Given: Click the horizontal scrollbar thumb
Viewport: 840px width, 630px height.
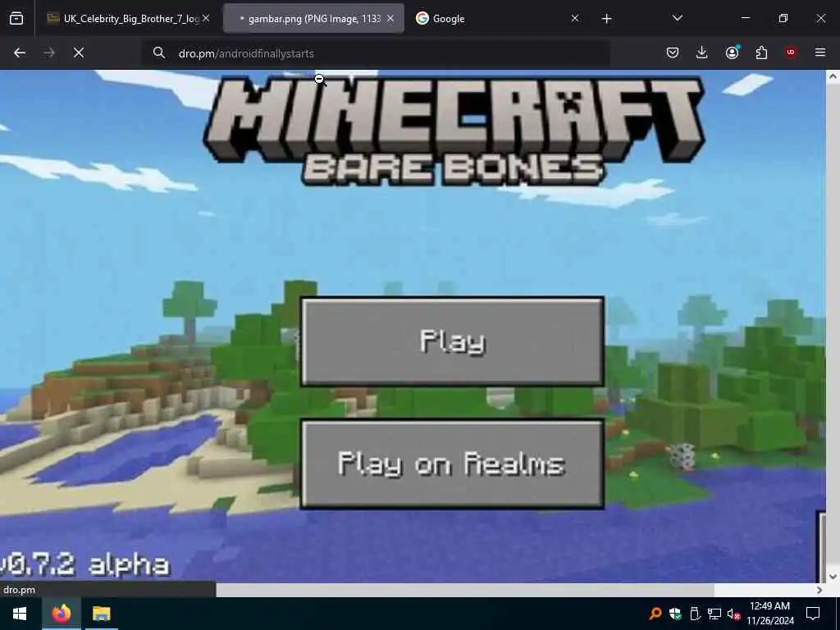Looking at the screenshot, I should click(465, 590).
